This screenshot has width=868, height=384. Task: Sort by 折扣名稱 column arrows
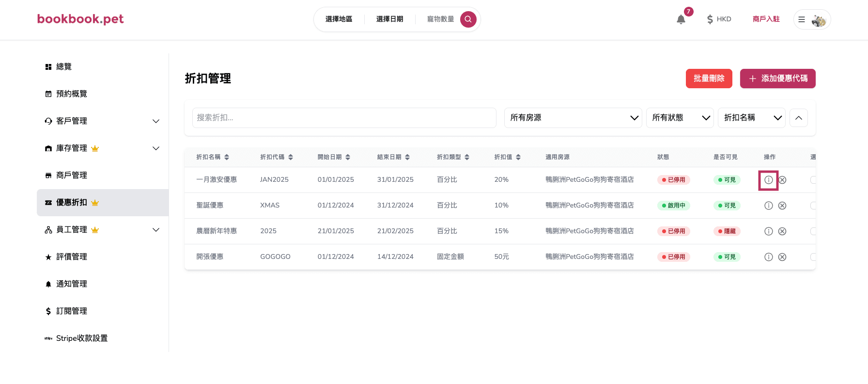coord(227,157)
